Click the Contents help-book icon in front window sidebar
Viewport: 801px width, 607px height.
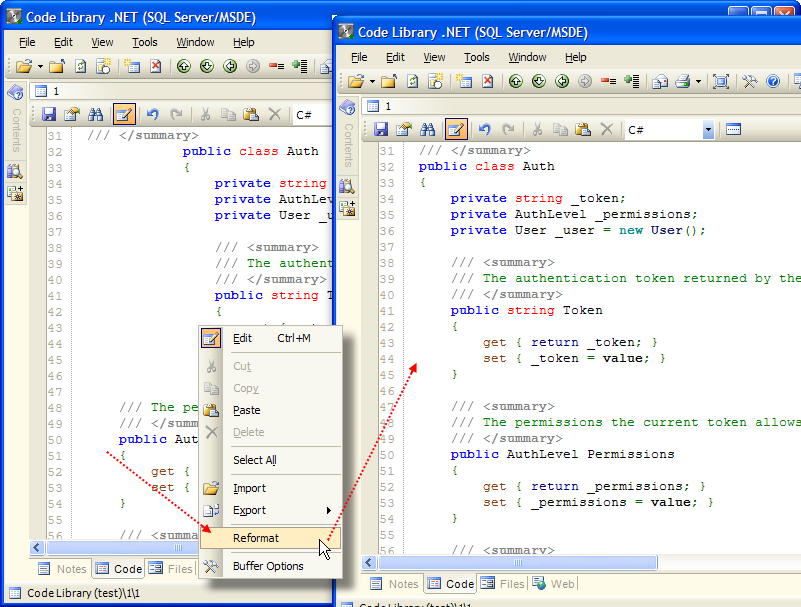(347, 107)
